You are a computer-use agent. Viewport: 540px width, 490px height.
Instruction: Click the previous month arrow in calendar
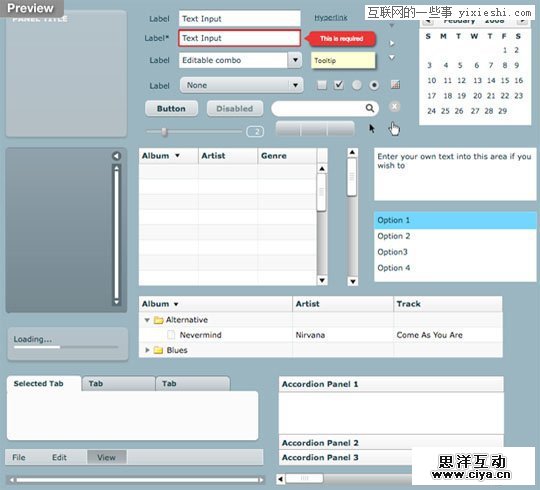428,21
